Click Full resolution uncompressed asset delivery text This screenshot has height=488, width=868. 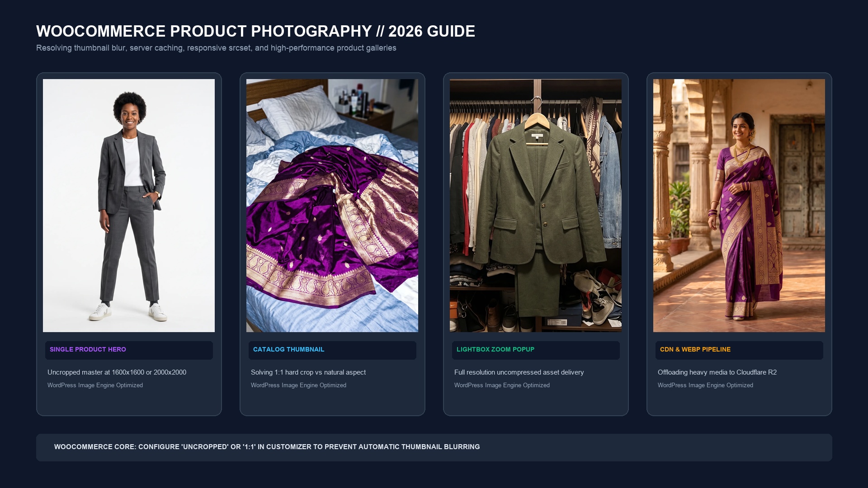coord(519,372)
